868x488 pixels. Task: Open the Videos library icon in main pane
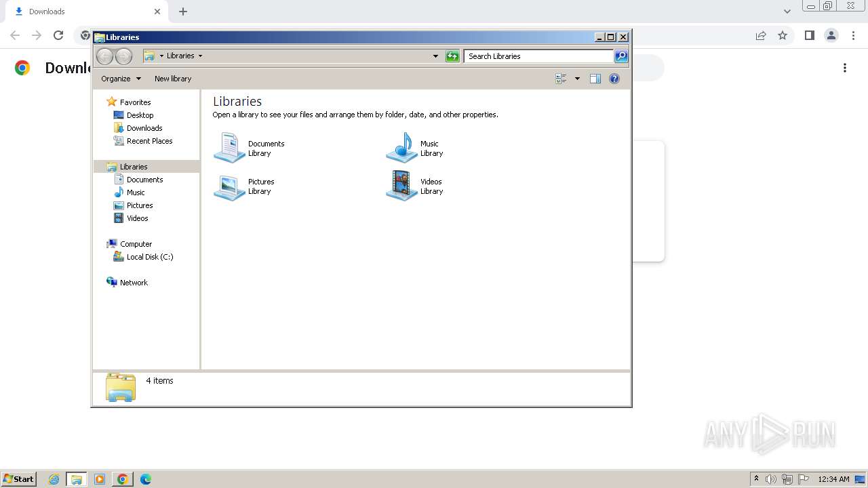pos(401,186)
